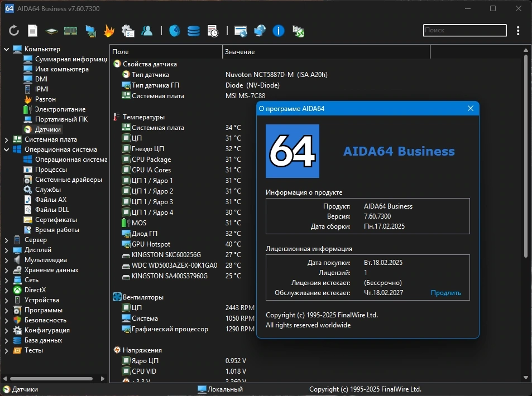
Task: Expand the Тесты tree node
Action: [x=7, y=351]
